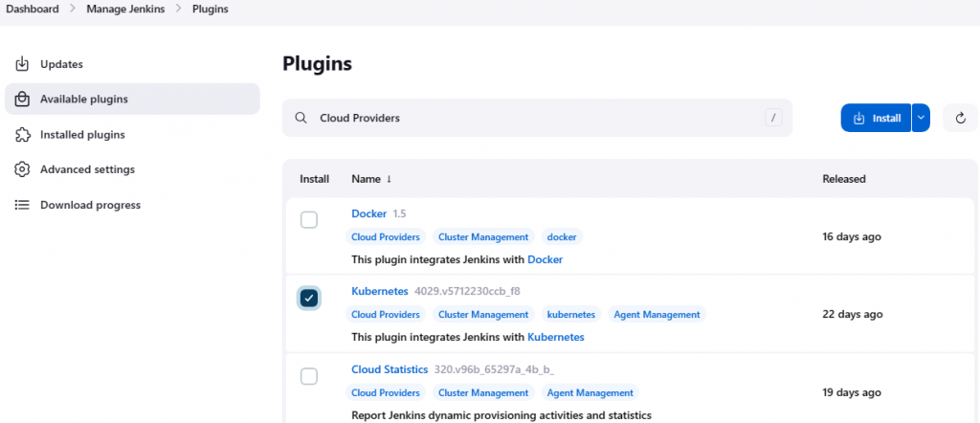Click the docker tag on Docker plugin

pos(562,236)
